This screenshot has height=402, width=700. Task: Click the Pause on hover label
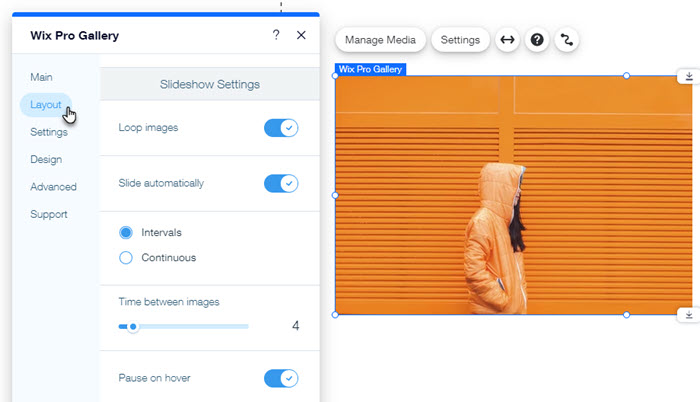point(154,378)
